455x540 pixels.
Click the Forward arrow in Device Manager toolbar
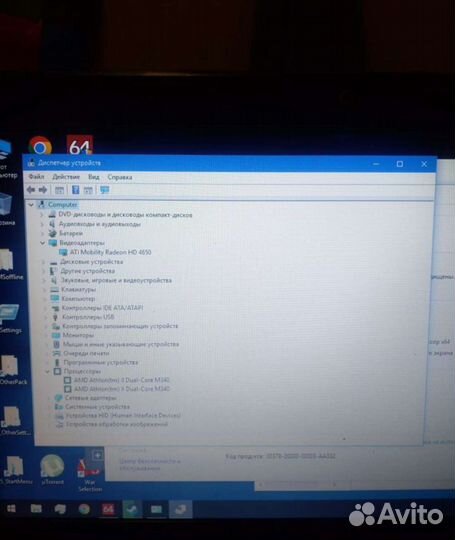pyautogui.click(x=43, y=190)
